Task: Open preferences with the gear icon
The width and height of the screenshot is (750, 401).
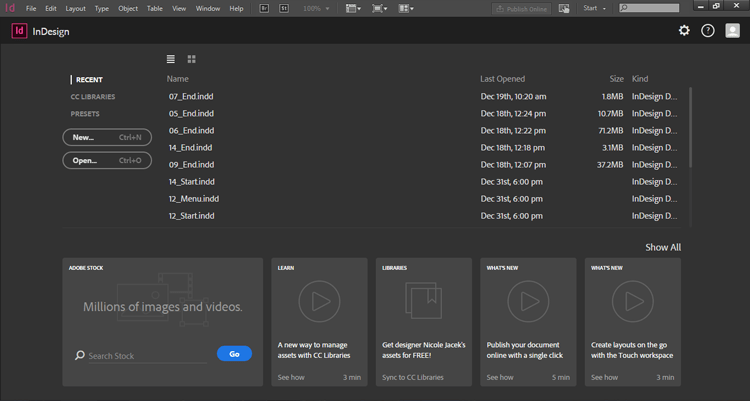Action: tap(684, 31)
